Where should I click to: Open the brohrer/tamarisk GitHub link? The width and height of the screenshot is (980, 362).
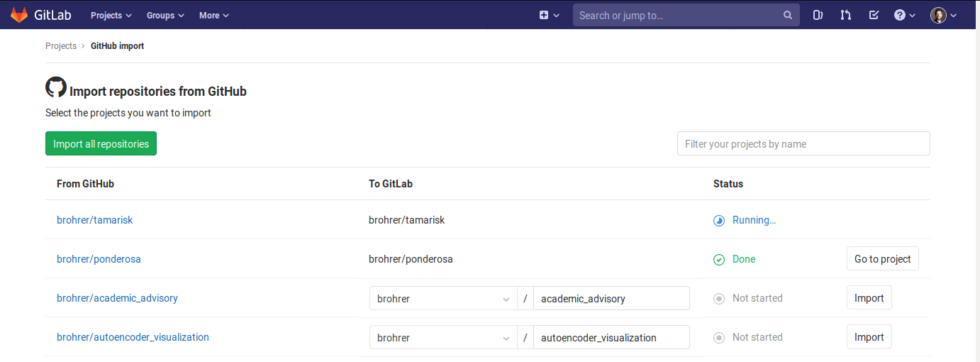coord(95,220)
